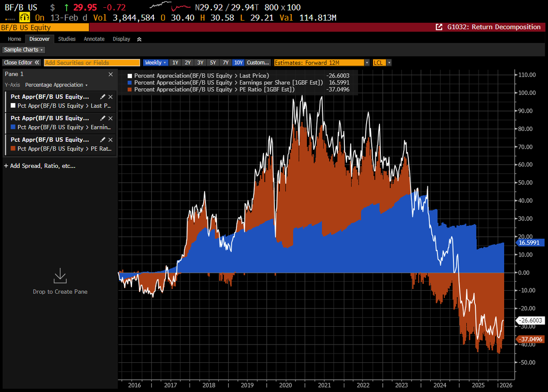Click Close Editor button
Viewport: 548px width, 392px height.
[21, 63]
